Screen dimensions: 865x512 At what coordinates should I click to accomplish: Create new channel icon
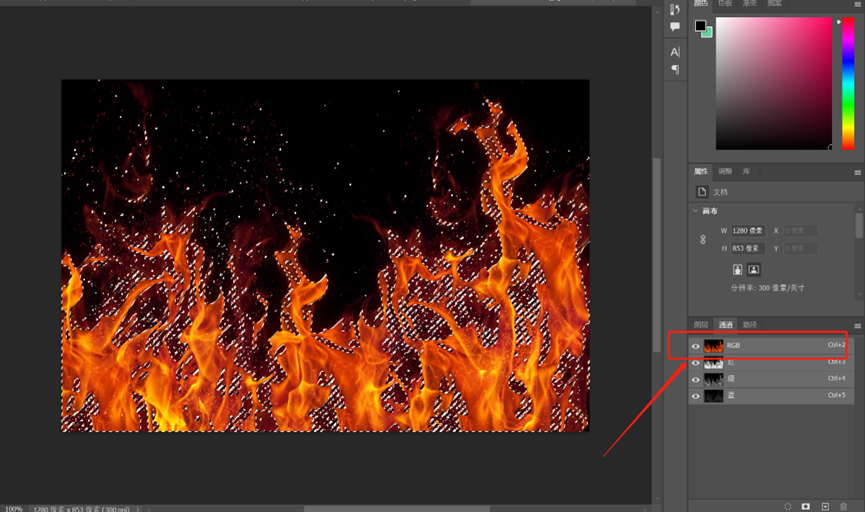825,506
